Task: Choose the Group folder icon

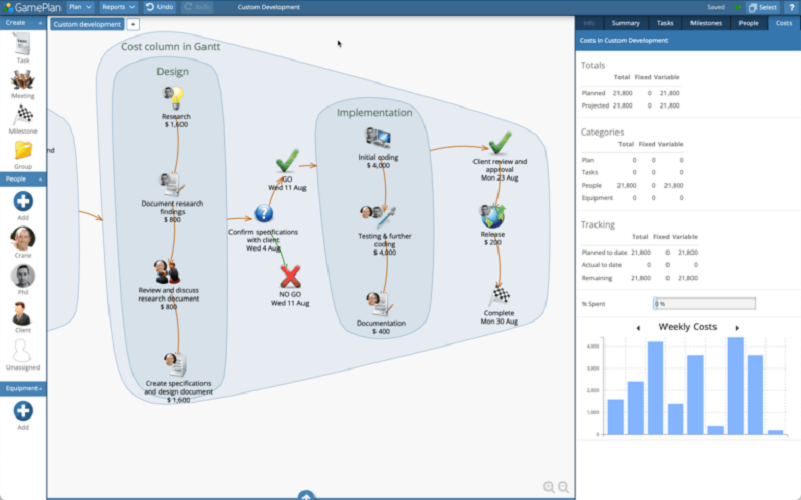Action: click(x=23, y=150)
